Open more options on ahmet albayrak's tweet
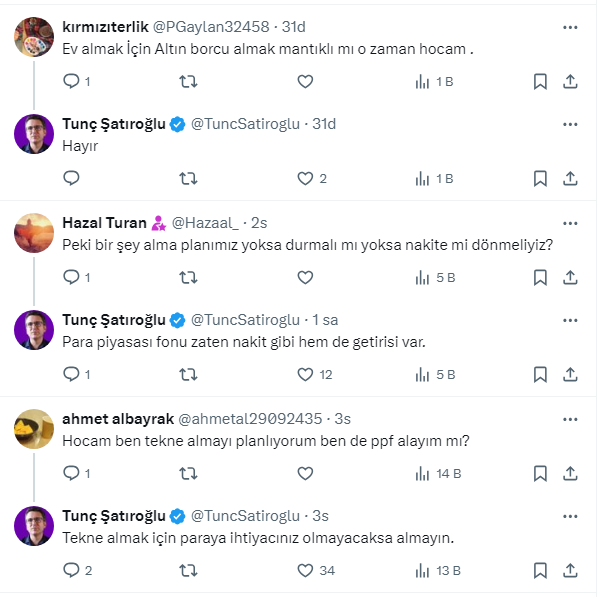This screenshot has width=616, height=597. click(570, 419)
